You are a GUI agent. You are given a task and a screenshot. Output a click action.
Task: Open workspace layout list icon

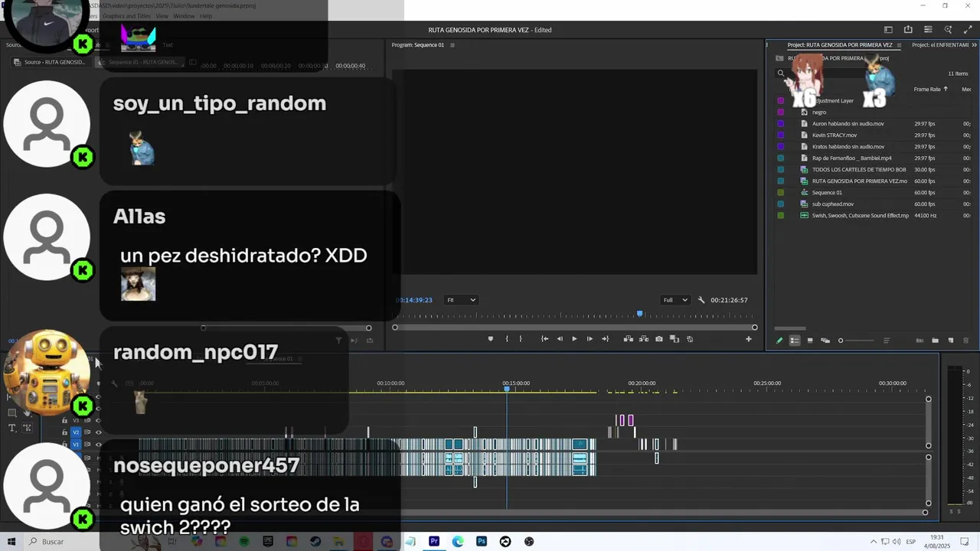click(x=928, y=30)
